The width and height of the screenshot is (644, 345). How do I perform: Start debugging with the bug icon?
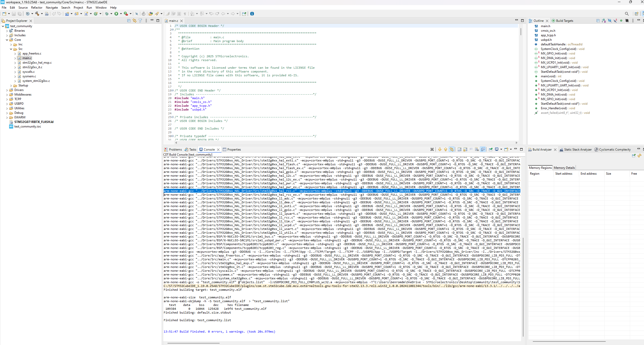[107, 14]
